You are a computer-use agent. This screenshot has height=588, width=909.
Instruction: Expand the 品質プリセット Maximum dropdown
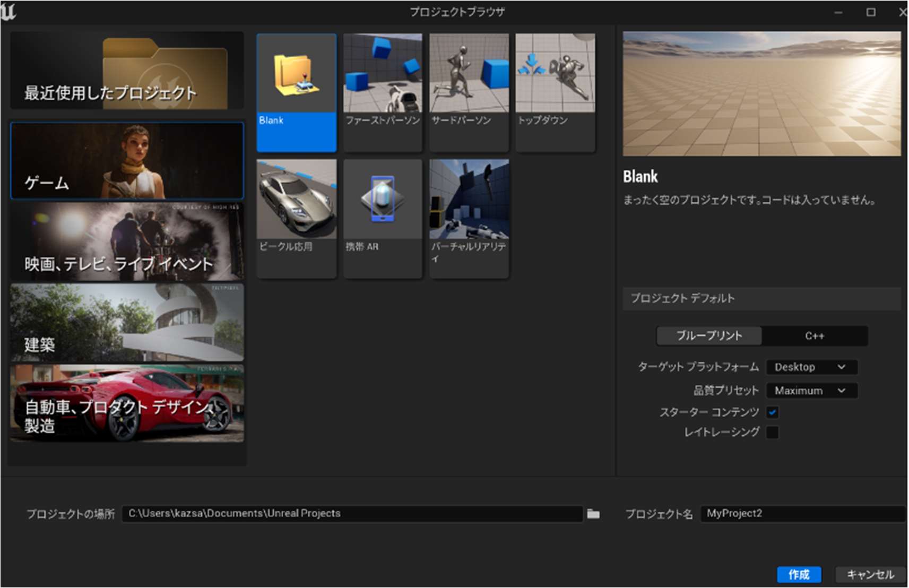coord(811,391)
